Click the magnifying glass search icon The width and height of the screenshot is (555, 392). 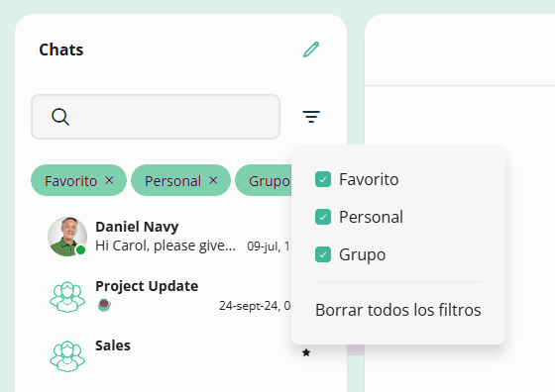click(60, 117)
